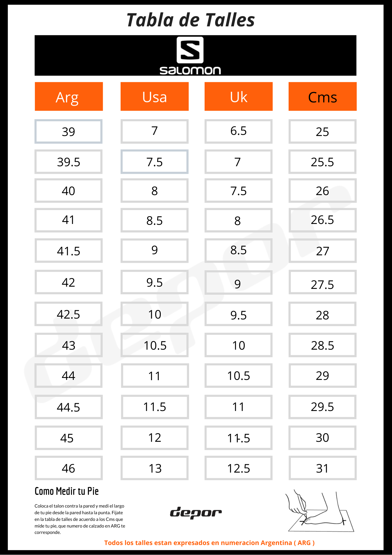This screenshot has height=555, width=392.
Task: Select the Usa column header
Action: pyautogui.click(x=155, y=97)
